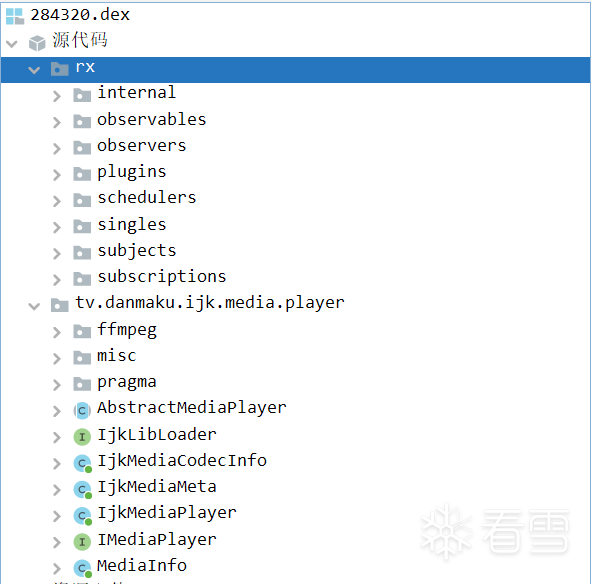Click the plugins package folder icon
Image resolution: width=591 pixels, height=584 pixels.
[x=82, y=174]
